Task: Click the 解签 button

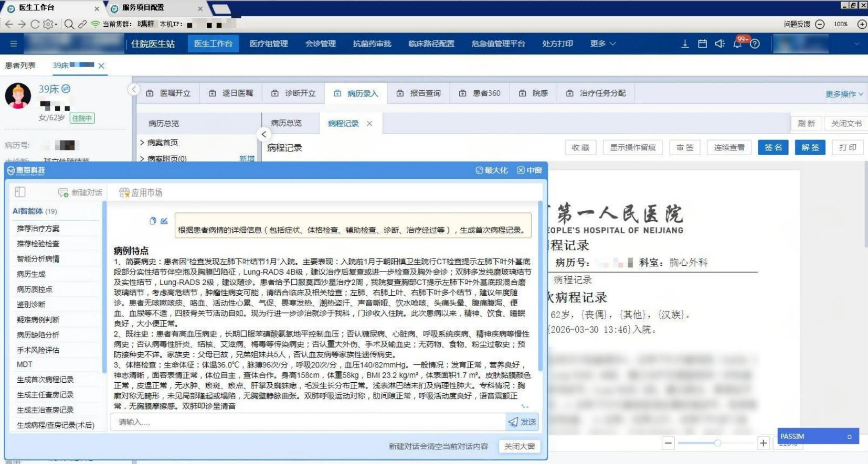Action: [x=810, y=147]
